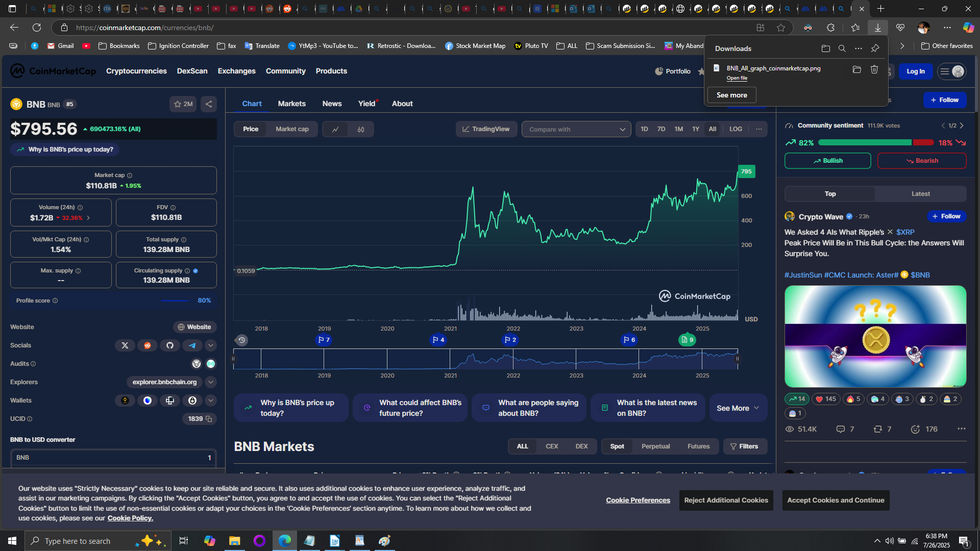Open Downloads panel more options
Image resolution: width=980 pixels, height=551 pixels.
859,48
